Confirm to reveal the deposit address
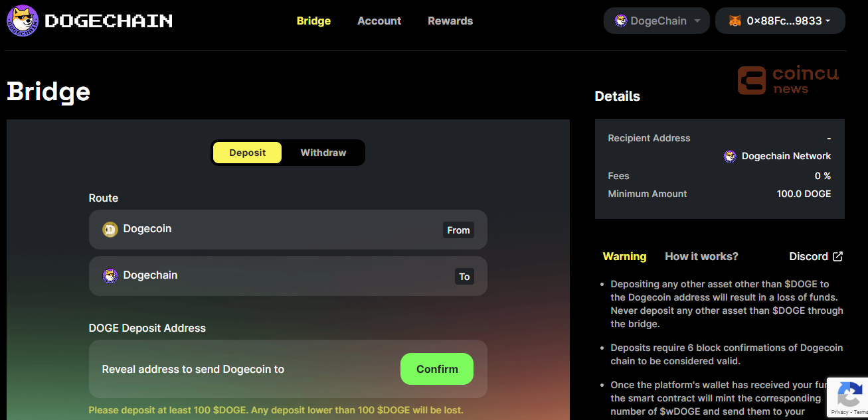The width and height of the screenshot is (868, 420). pyautogui.click(x=437, y=369)
